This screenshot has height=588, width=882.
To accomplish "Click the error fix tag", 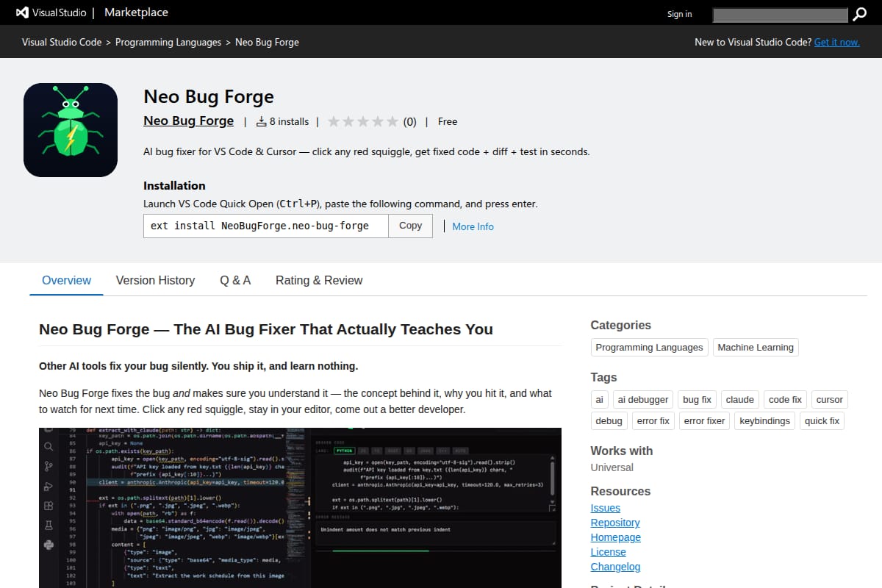I will click(653, 420).
